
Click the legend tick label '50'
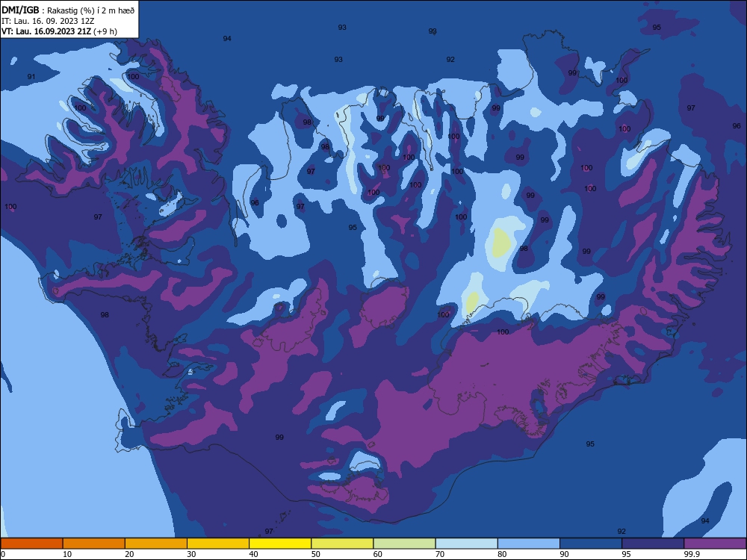click(x=316, y=554)
